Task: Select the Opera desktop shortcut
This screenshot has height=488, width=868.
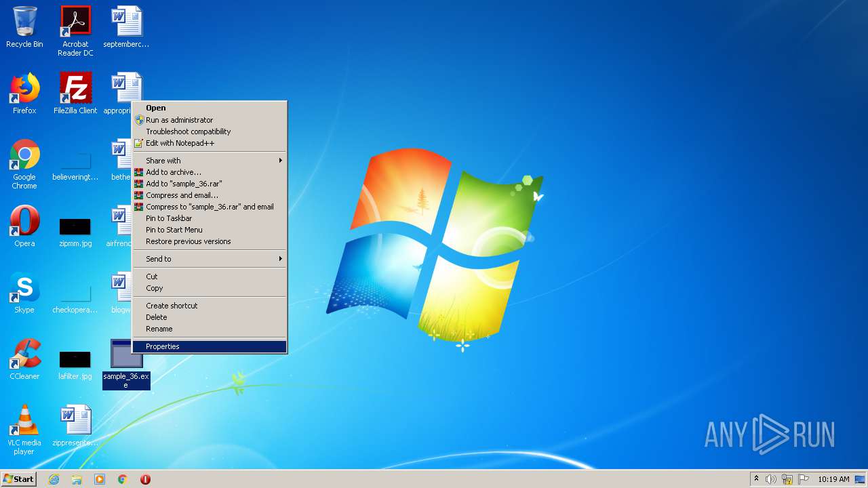Action: pos(24,226)
